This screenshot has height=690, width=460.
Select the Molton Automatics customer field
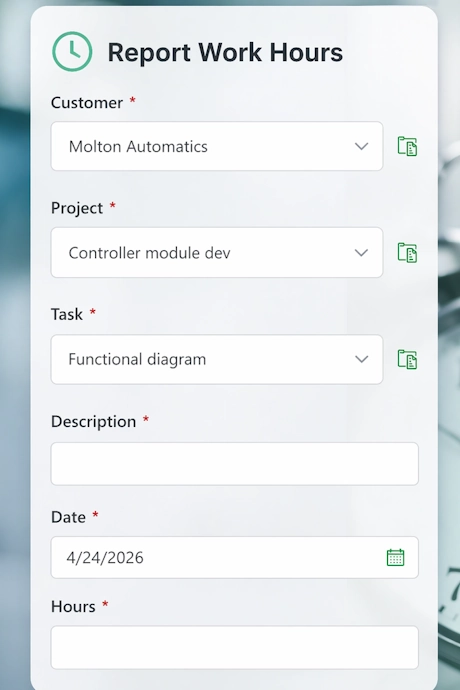pos(217,146)
